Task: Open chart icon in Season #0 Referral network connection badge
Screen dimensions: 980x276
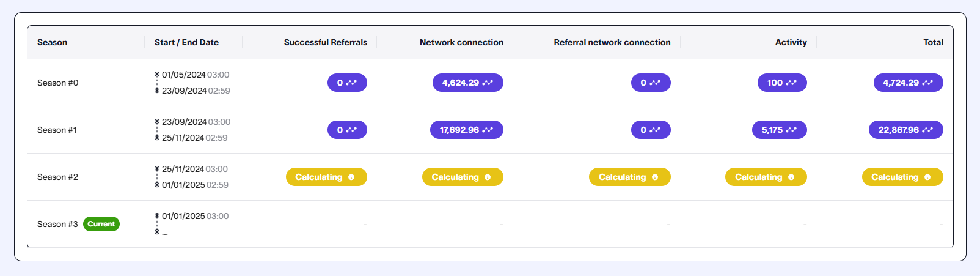Action: [x=655, y=83]
